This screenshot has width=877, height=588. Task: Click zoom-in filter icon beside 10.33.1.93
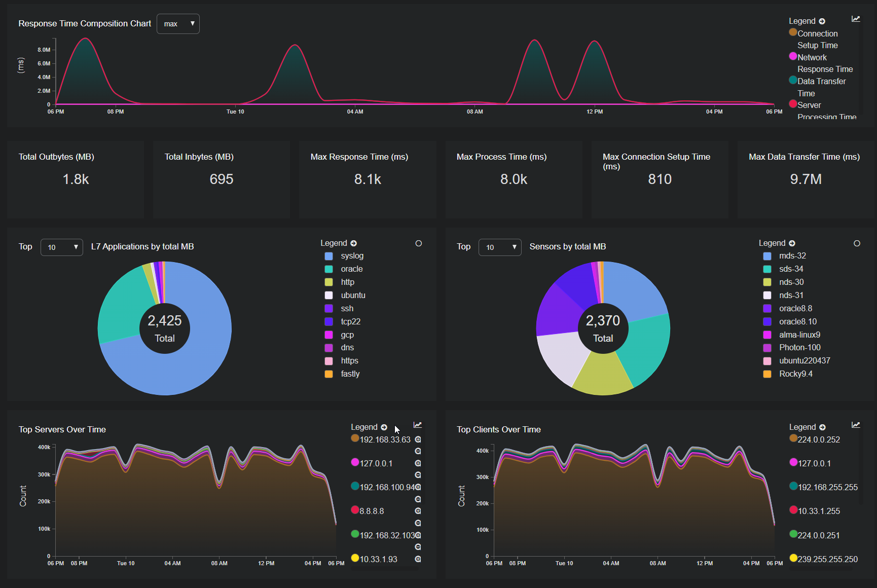(x=418, y=559)
